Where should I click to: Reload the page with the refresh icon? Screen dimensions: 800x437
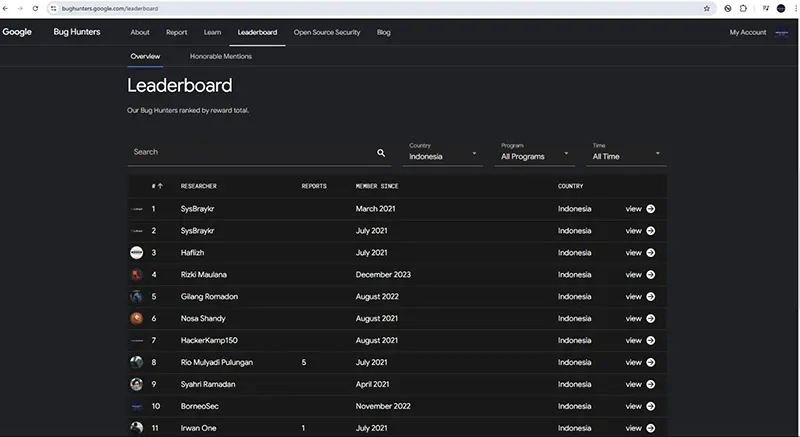35,8
